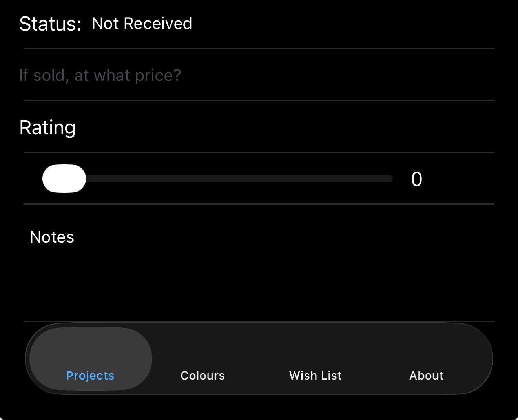This screenshot has height=420, width=518.
Task: Click the word 'price?' in the sold field
Action: tap(158, 75)
